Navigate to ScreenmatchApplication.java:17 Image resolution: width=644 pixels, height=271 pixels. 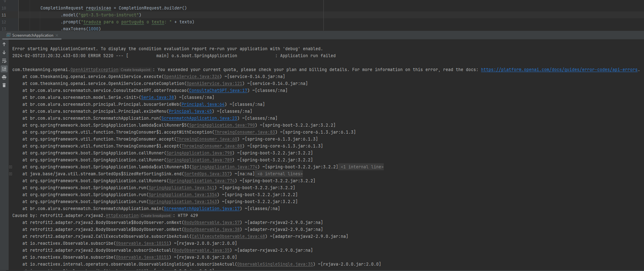click(202, 208)
